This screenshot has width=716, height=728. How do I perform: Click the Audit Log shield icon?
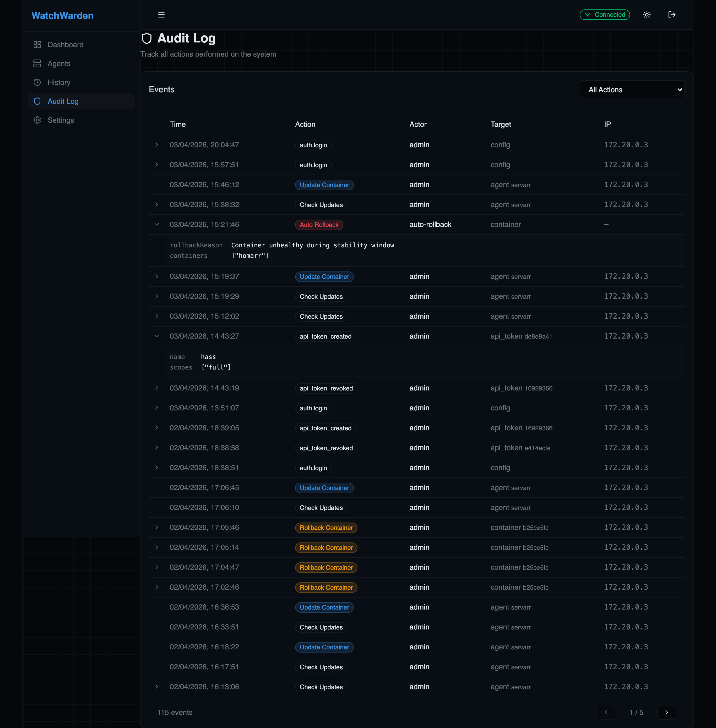pyautogui.click(x=37, y=101)
